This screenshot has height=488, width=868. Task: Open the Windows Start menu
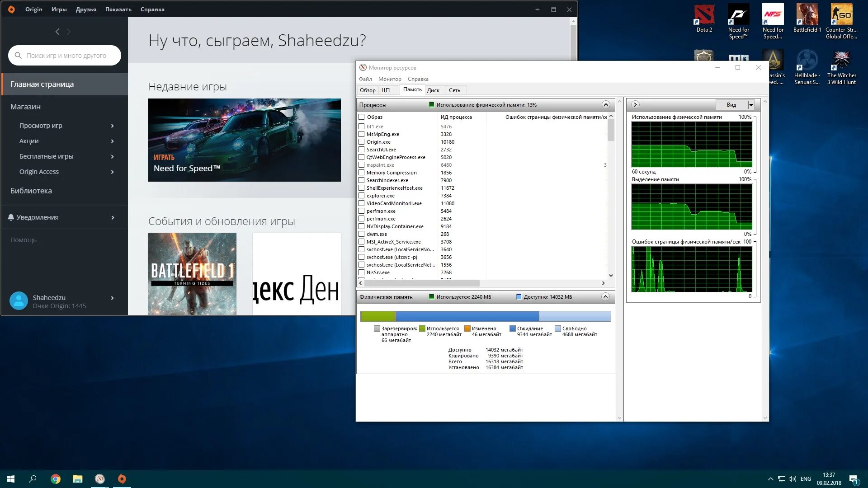click(11, 479)
